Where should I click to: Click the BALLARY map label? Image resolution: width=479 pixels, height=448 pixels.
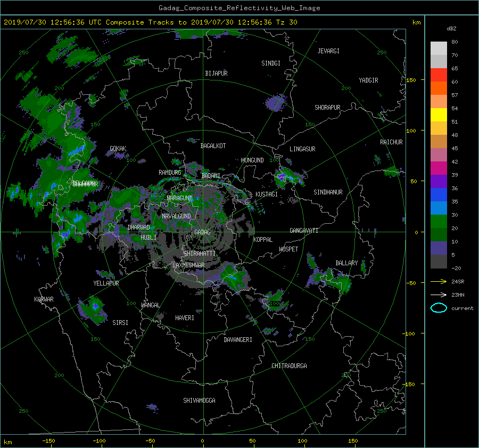click(346, 263)
